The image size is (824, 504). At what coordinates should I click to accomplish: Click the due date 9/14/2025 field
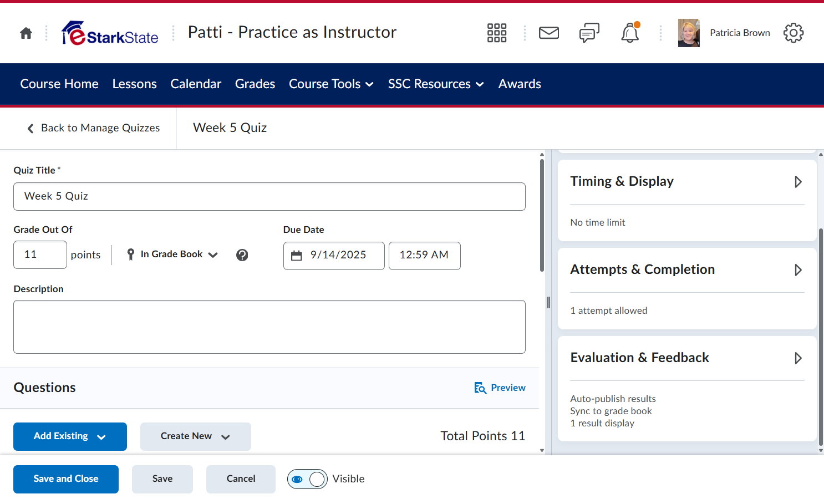pos(334,256)
